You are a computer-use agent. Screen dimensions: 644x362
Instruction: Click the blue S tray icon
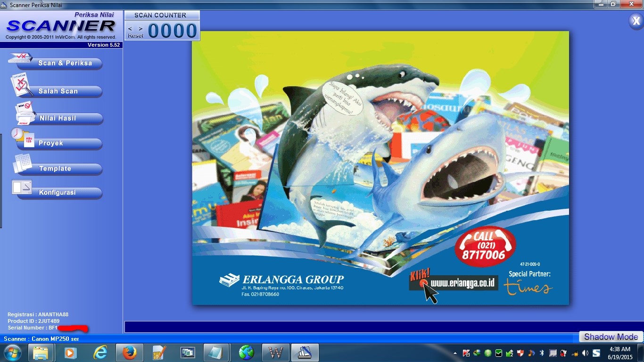pyautogui.click(x=596, y=353)
